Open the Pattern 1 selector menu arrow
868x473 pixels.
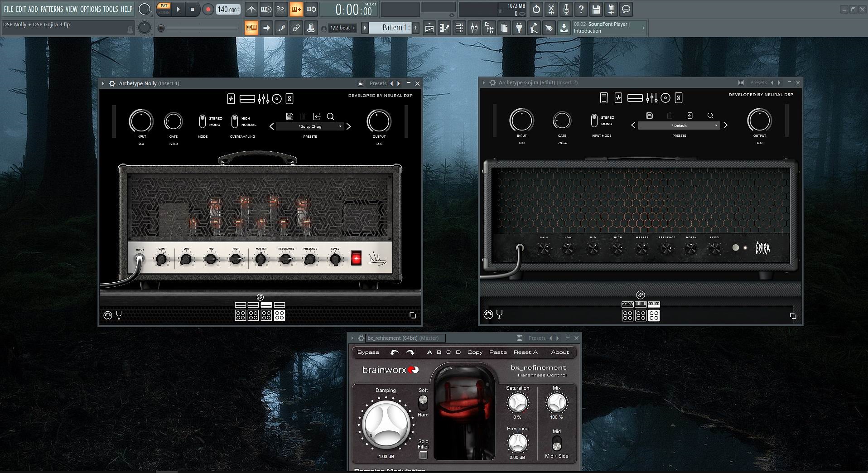pyautogui.click(x=365, y=28)
